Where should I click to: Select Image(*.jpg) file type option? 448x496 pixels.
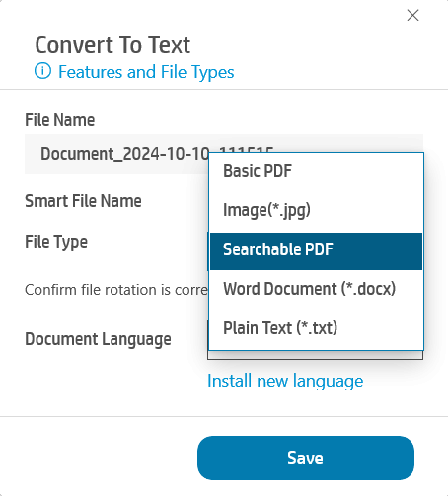click(x=316, y=210)
